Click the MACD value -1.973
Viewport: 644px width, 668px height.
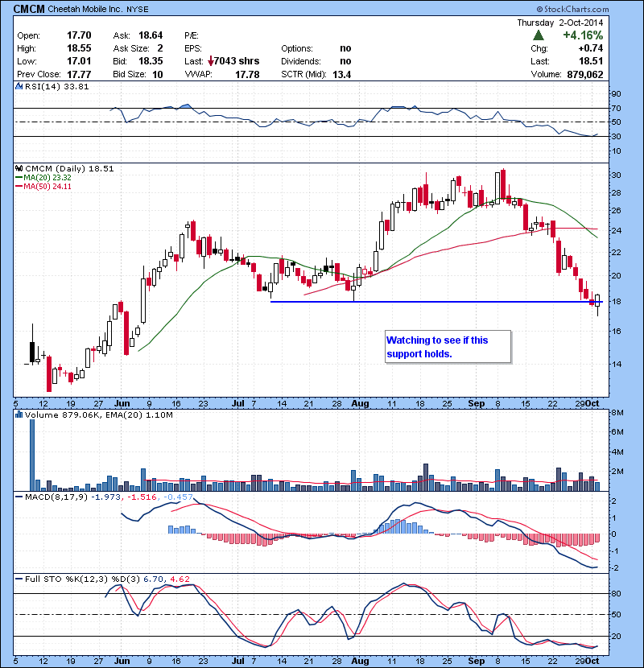(x=105, y=497)
